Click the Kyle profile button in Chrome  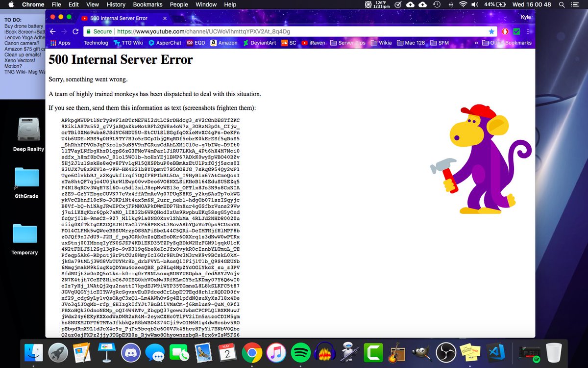pyautogui.click(x=525, y=17)
